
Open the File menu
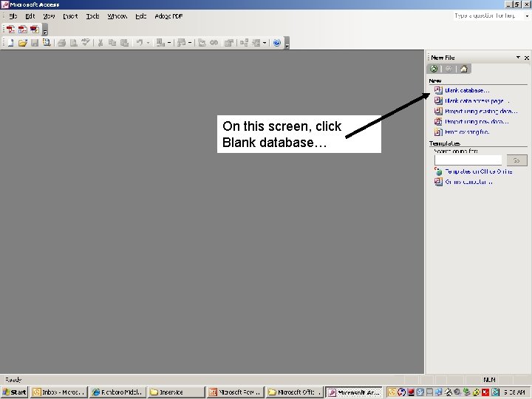pos(13,16)
